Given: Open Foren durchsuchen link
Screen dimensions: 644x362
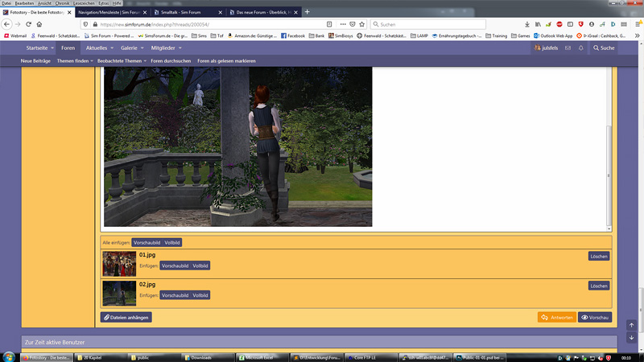Looking at the screenshot, I should [x=171, y=61].
